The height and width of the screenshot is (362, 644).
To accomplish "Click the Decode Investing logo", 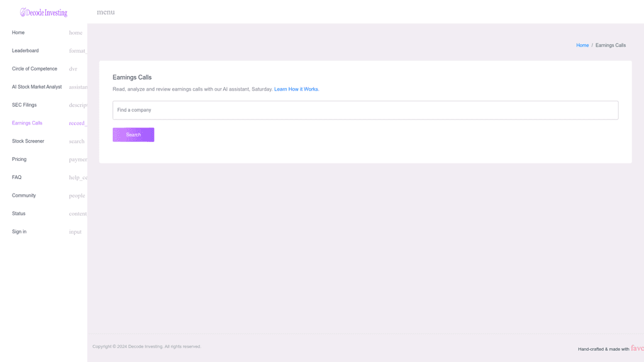I will point(43,12).
